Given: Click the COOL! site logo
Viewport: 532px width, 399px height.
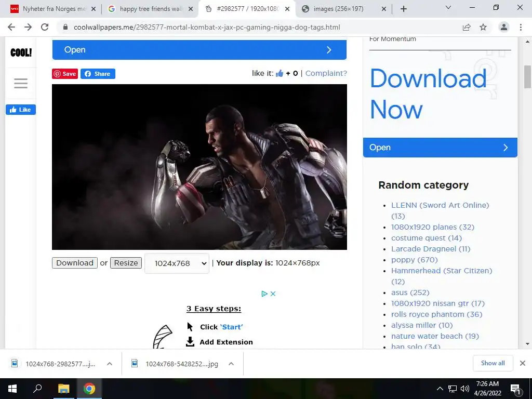Looking at the screenshot, I should point(21,52).
